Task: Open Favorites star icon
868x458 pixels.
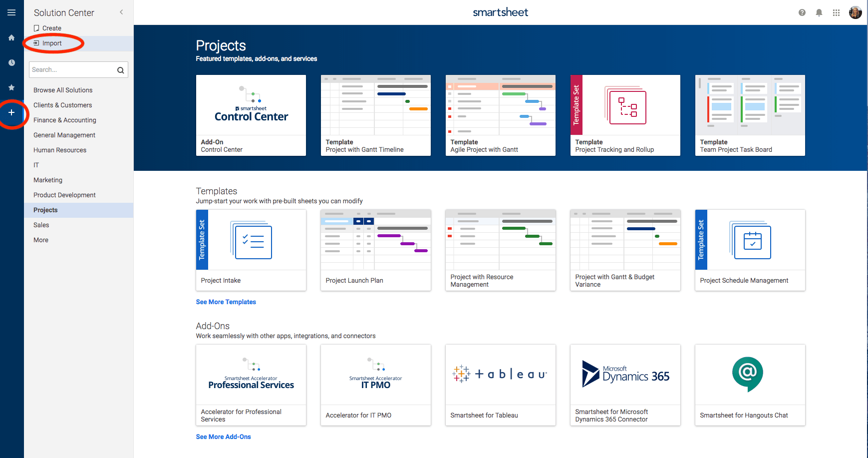Action: pos(11,88)
